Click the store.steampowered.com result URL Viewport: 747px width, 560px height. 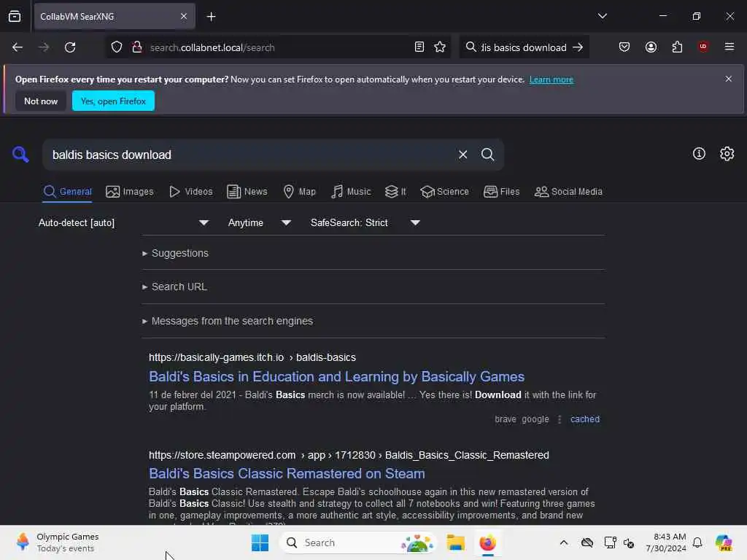(x=349, y=455)
